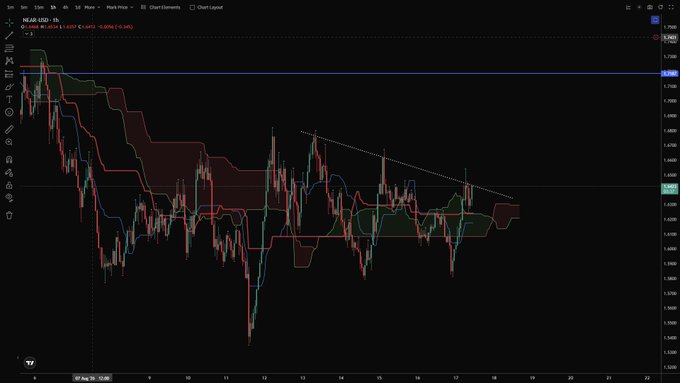Open the chart type icon top right
Image resolution: width=680 pixels, height=383 pixels.
pos(628,7)
